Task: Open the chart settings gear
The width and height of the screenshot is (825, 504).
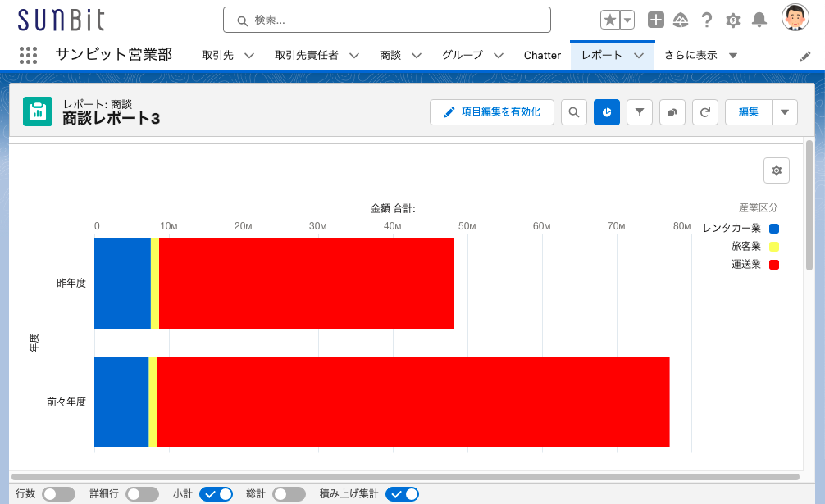Action: (x=777, y=170)
